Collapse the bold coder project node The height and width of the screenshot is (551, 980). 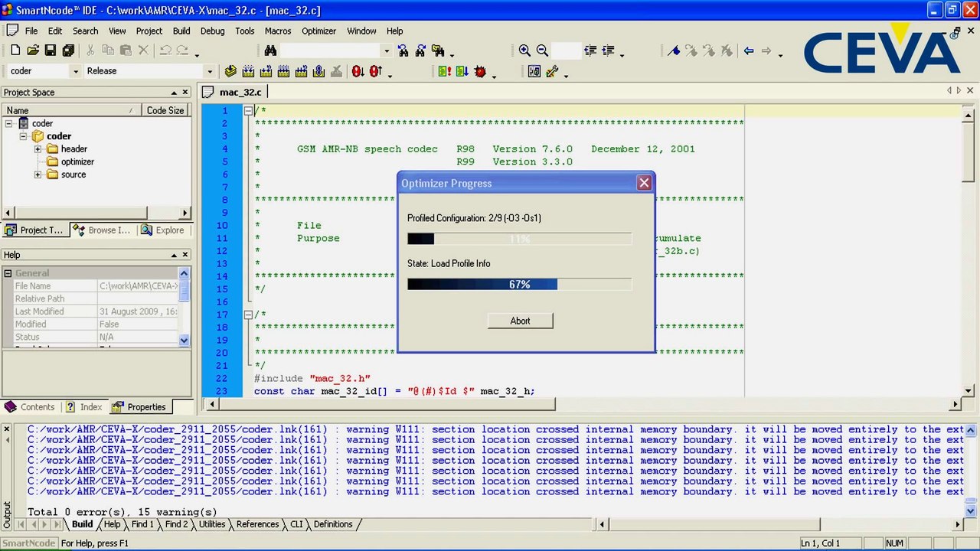point(23,136)
